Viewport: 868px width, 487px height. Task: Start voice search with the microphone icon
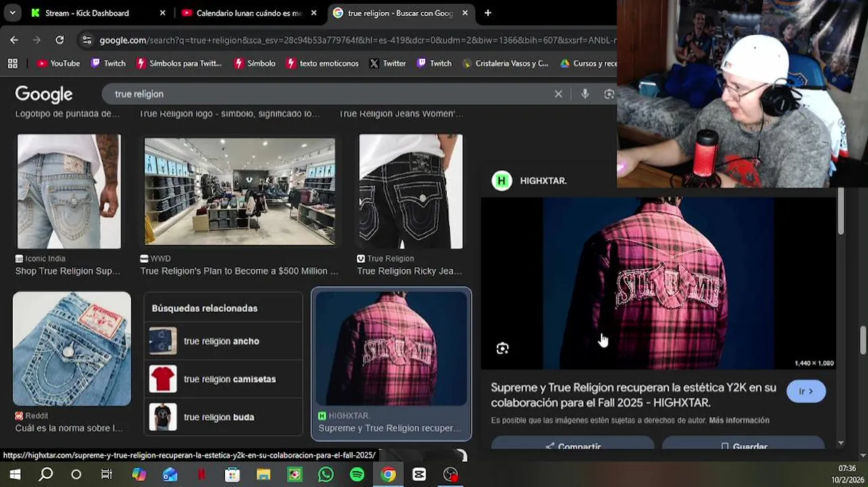(x=585, y=94)
